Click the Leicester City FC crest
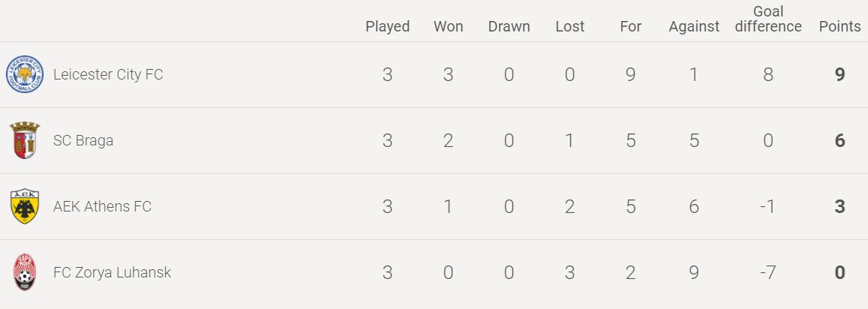Screen dimensions: 868x309 [x=25, y=75]
